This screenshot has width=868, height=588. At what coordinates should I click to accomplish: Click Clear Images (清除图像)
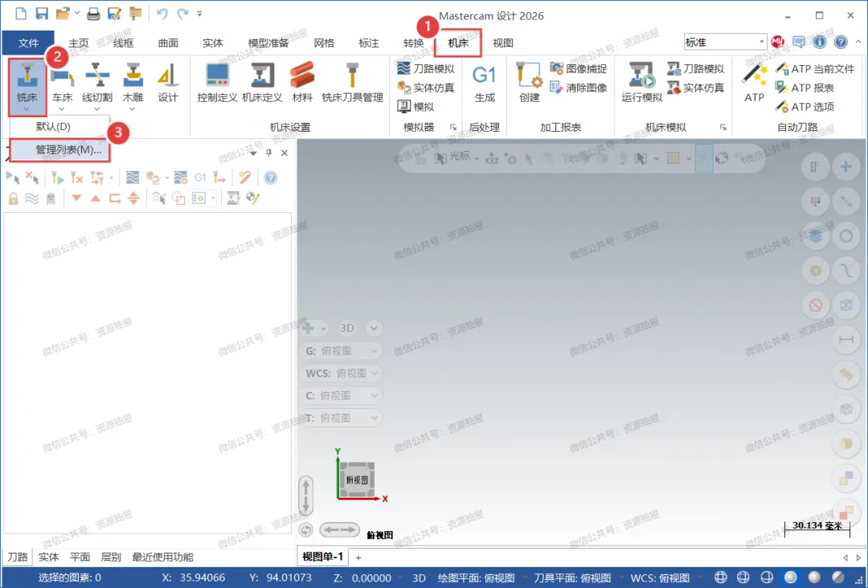tap(578, 88)
